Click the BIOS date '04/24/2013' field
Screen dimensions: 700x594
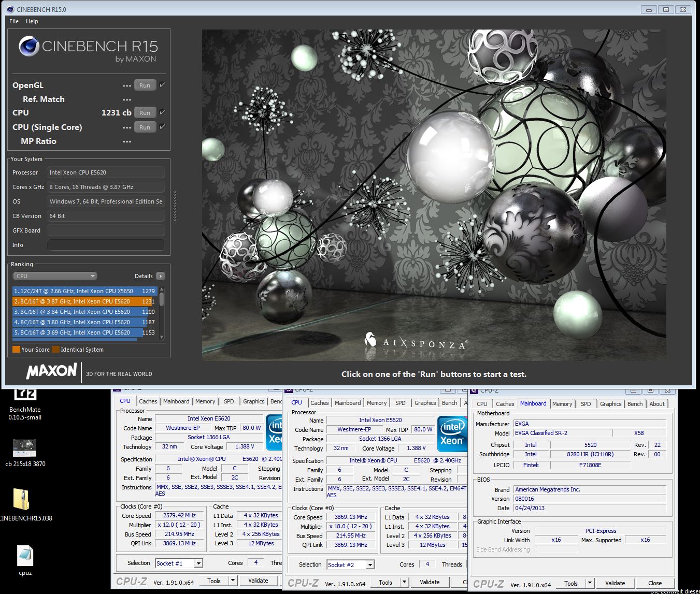pyautogui.click(x=590, y=508)
